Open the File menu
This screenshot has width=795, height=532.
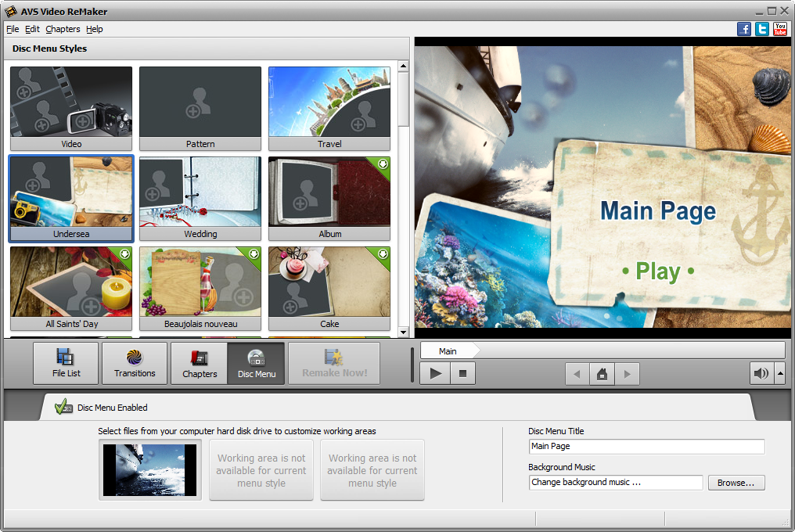tap(13, 29)
